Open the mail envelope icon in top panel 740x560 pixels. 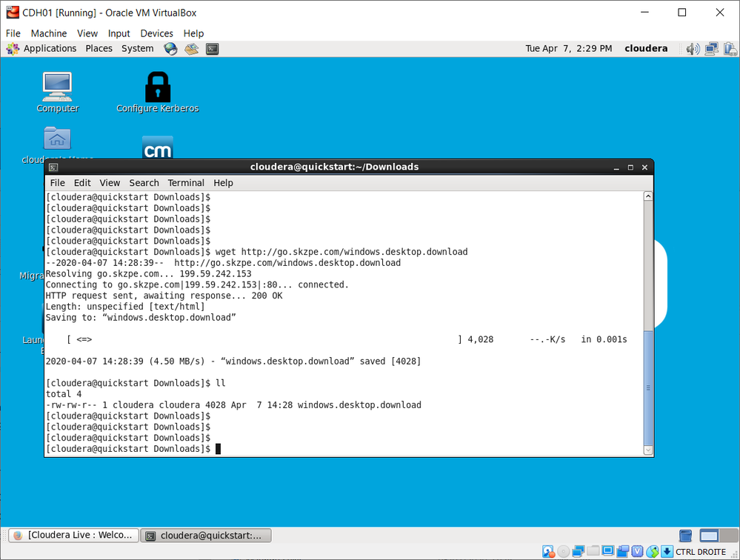[x=191, y=49]
